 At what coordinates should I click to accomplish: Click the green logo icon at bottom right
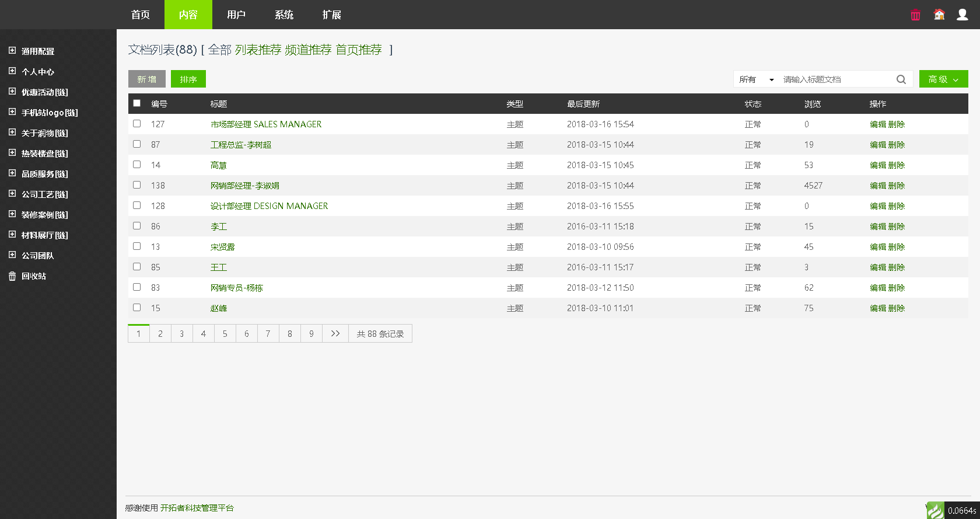pyautogui.click(x=935, y=510)
